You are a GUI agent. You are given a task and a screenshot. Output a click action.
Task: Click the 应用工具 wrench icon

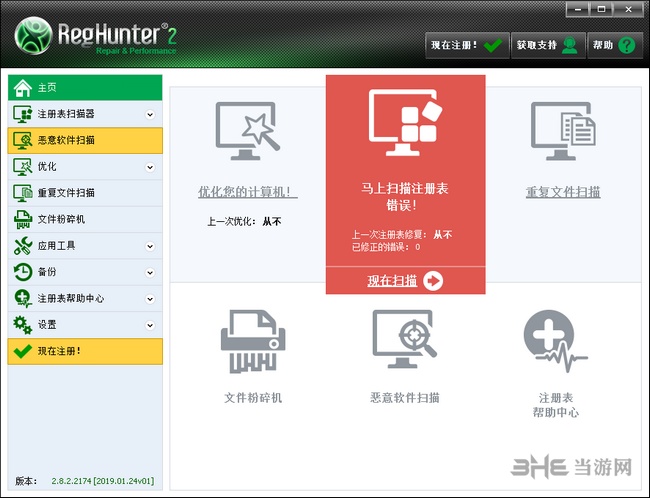click(22, 246)
